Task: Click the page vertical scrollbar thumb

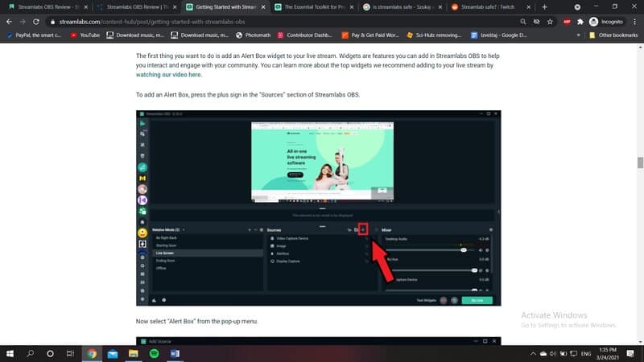Action: pyautogui.click(x=640, y=162)
